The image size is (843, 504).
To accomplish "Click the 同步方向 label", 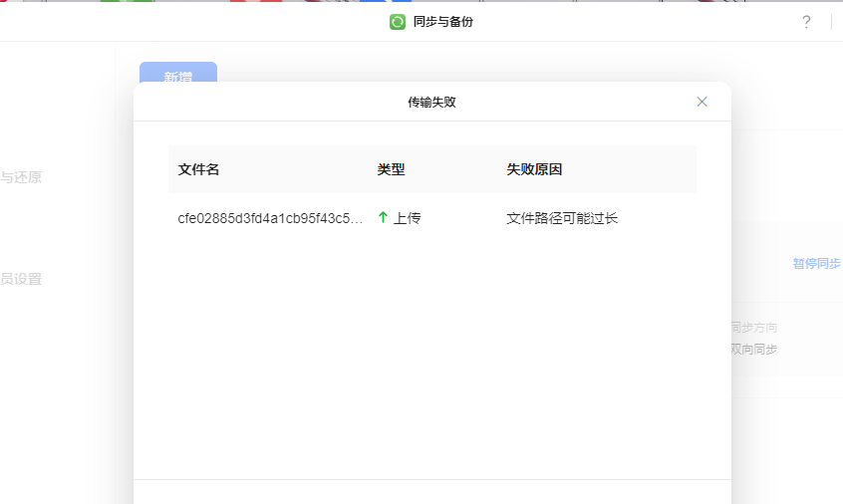I will [754, 328].
